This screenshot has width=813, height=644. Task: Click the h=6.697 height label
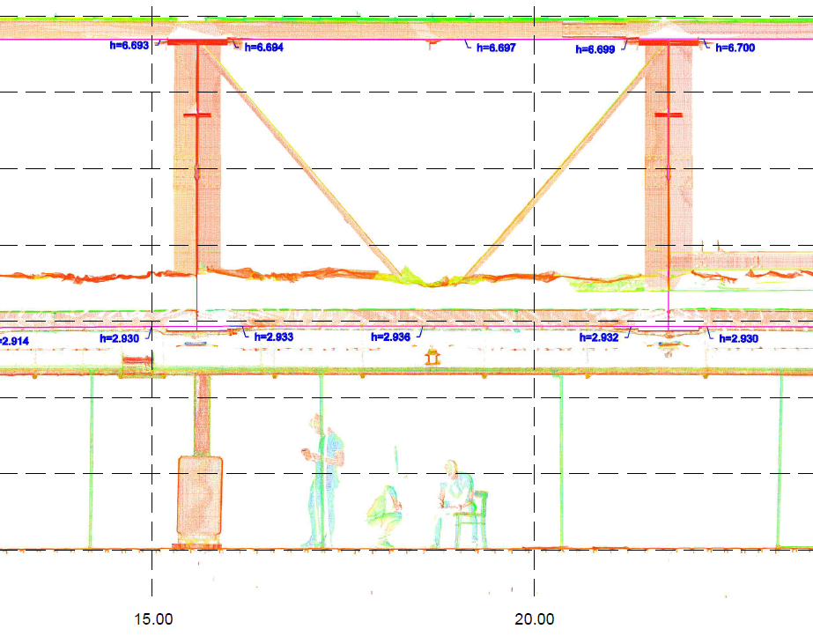[496, 48]
